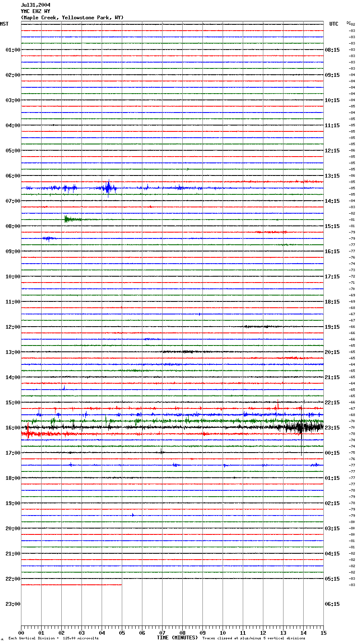357x644 pixels.
Task: Click the 09:00 MST time label
Action: click(x=13, y=251)
